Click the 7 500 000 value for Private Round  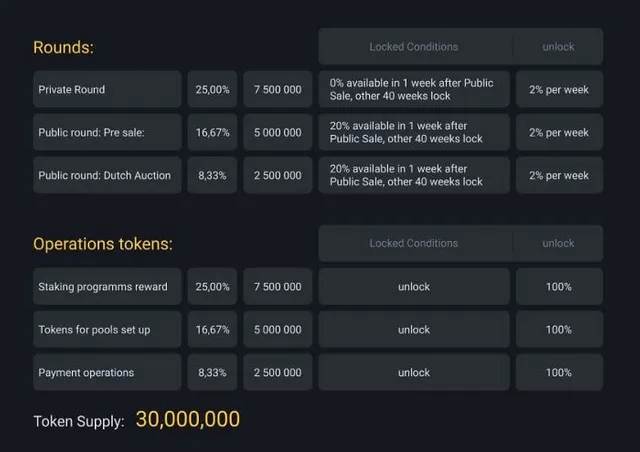pyautogui.click(x=278, y=89)
